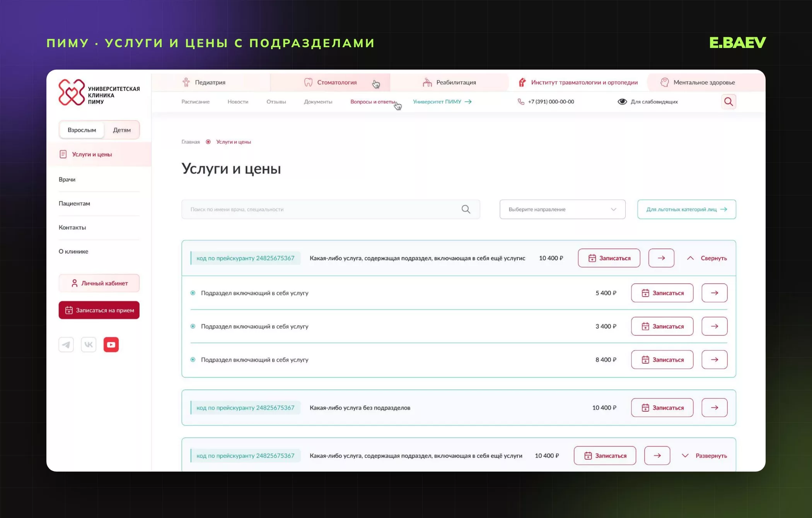Go to Новости in the top menu
Image resolution: width=812 pixels, height=518 pixels.
tap(238, 102)
